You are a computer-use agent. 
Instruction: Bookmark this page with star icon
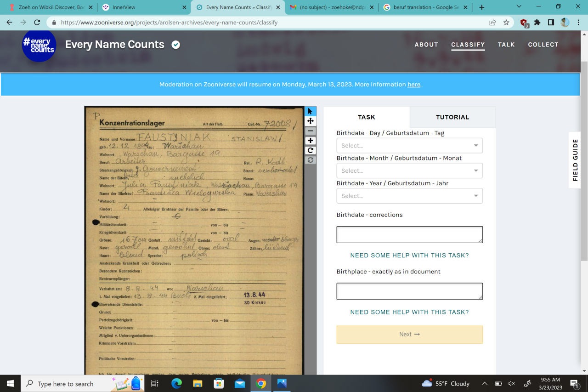(506, 22)
